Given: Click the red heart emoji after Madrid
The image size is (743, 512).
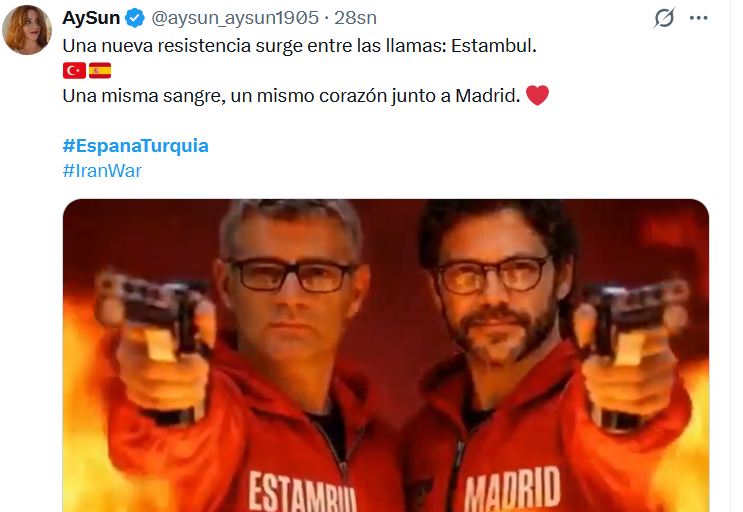Looking at the screenshot, I should point(537,95).
